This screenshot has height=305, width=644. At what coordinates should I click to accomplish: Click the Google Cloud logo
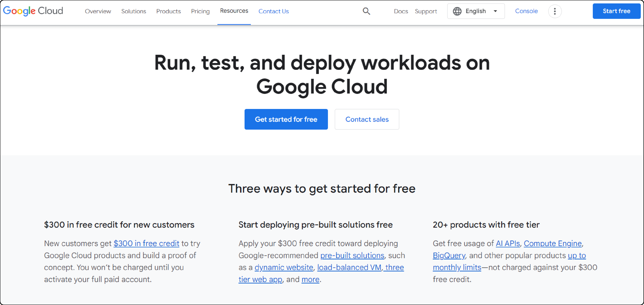(x=33, y=11)
